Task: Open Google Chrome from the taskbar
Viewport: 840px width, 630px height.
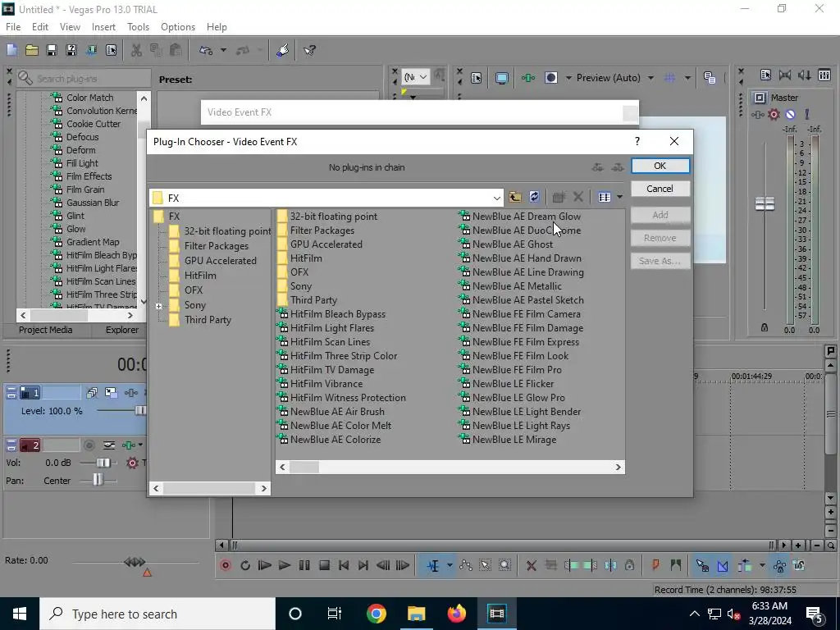Action: click(376, 614)
